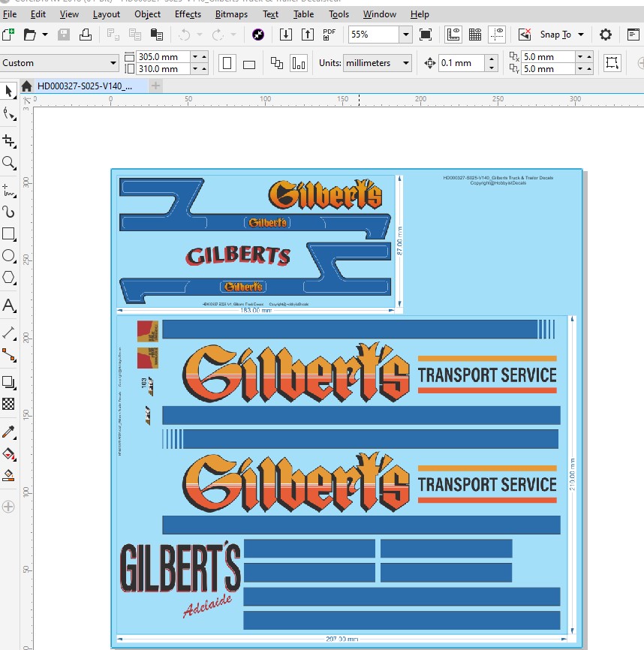
Task: Toggle landscape page orientation
Action: tap(250, 64)
